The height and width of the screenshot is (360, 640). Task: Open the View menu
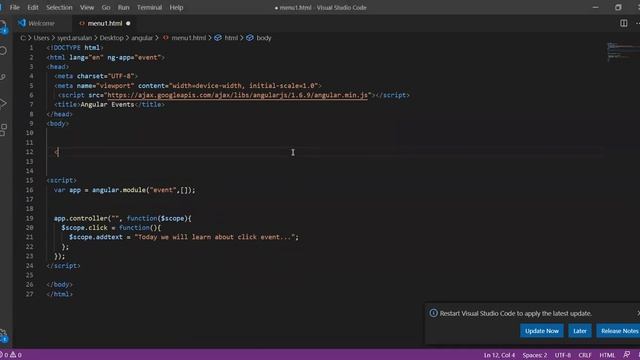click(87, 7)
